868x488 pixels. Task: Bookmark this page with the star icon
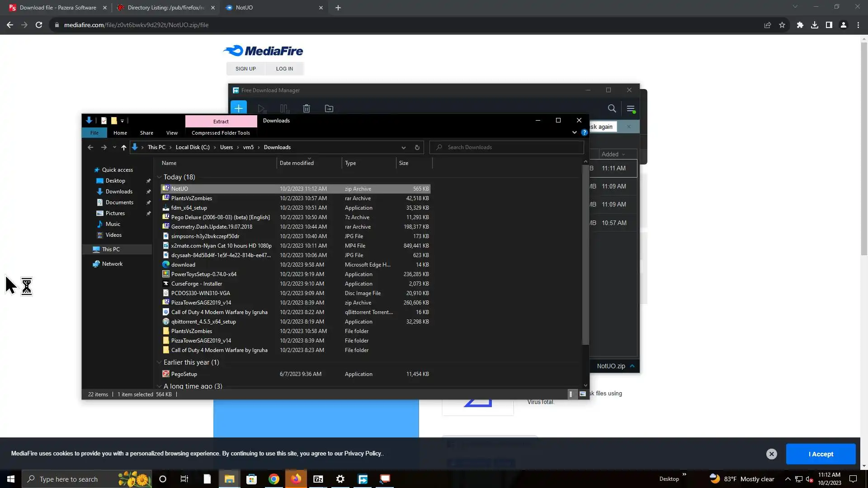point(782,25)
